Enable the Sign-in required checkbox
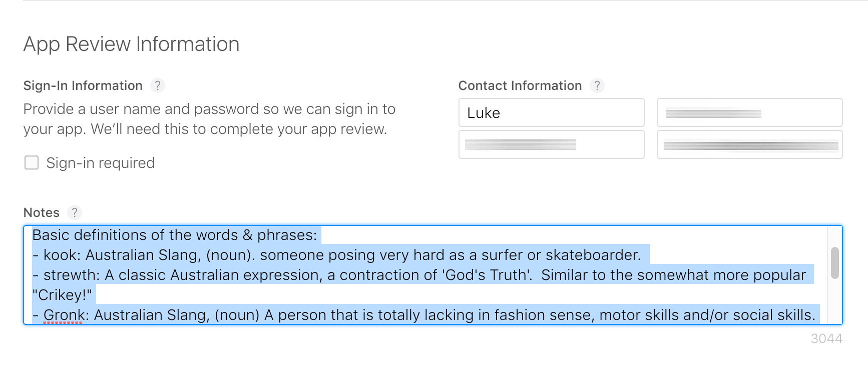 32,163
